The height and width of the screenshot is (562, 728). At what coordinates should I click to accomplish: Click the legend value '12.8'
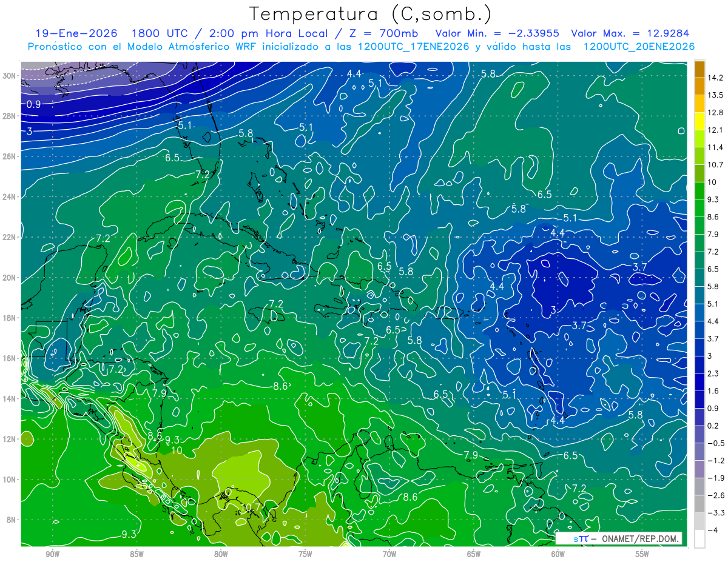pos(715,112)
